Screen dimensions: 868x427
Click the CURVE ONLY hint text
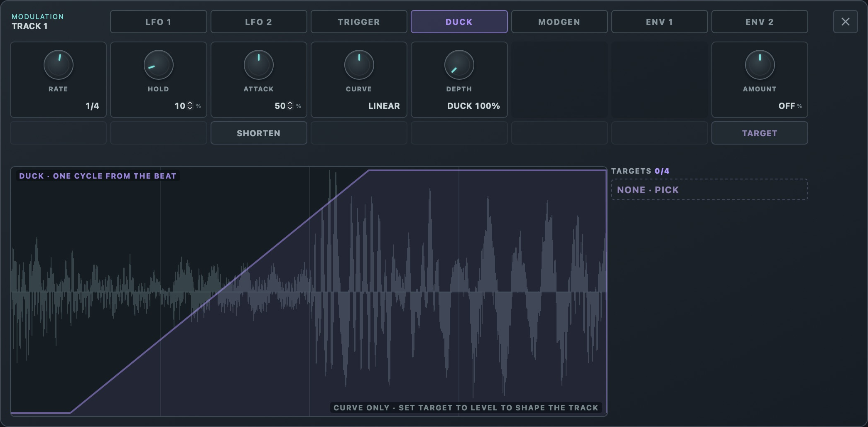tap(466, 407)
